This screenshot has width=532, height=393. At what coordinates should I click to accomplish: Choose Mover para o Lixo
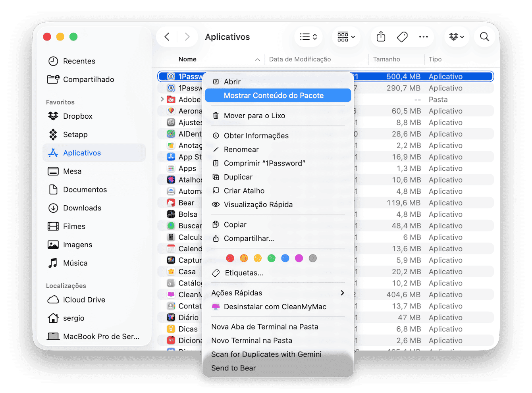click(x=278, y=116)
